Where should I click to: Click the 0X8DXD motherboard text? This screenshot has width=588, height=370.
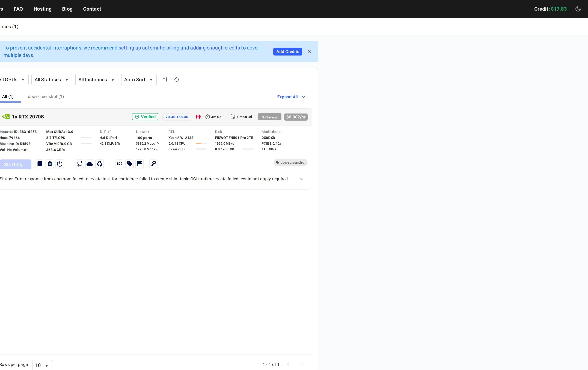[268, 138]
